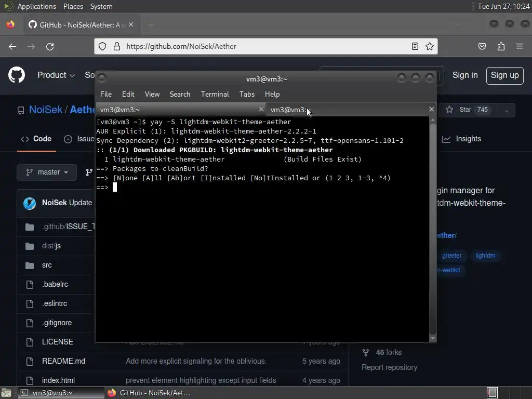This screenshot has width=532, height=399.
Task: Open terminal Search menu
Action: point(180,95)
